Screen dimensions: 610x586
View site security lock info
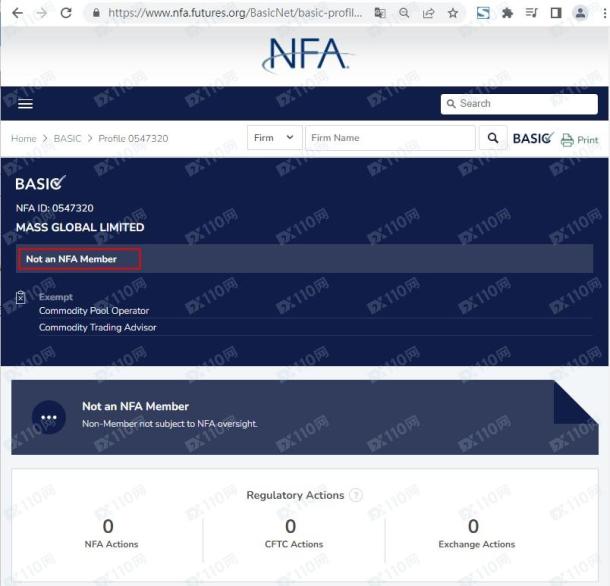96,13
